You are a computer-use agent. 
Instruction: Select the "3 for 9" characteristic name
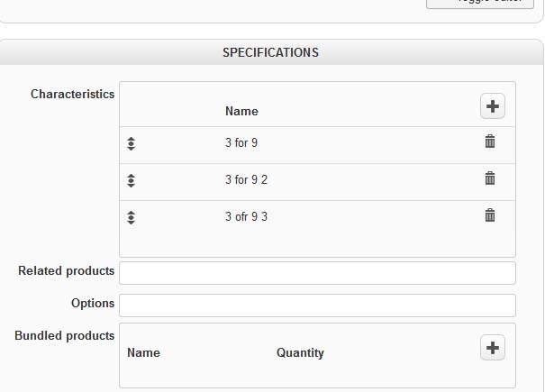[241, 143]
